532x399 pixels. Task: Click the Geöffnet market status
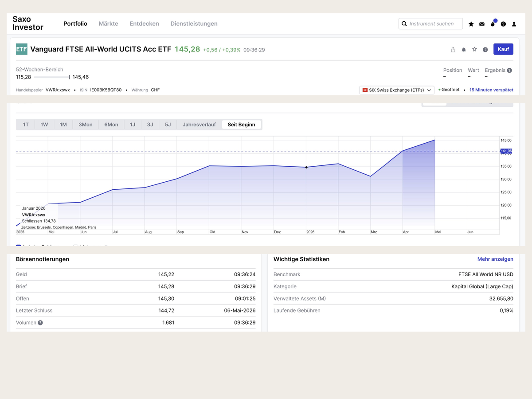pyautogui.click(x=449, y=90)
